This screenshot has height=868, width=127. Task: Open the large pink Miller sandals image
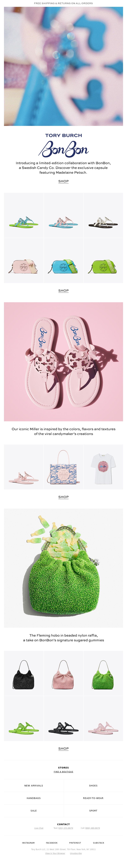pos(63,362)
